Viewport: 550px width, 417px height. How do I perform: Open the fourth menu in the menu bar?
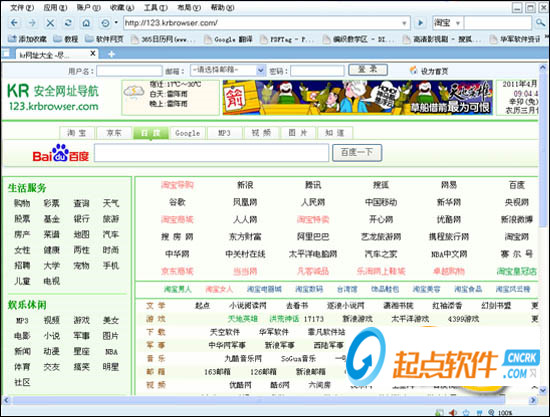122,7
